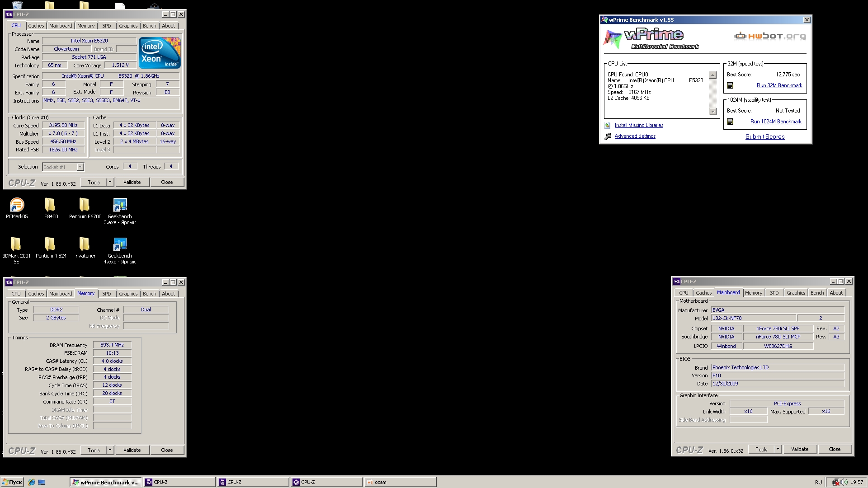Switch to ocam taskbar button
Image resolution: width=868 pixels, height=488 pixels.
point(401,482)
